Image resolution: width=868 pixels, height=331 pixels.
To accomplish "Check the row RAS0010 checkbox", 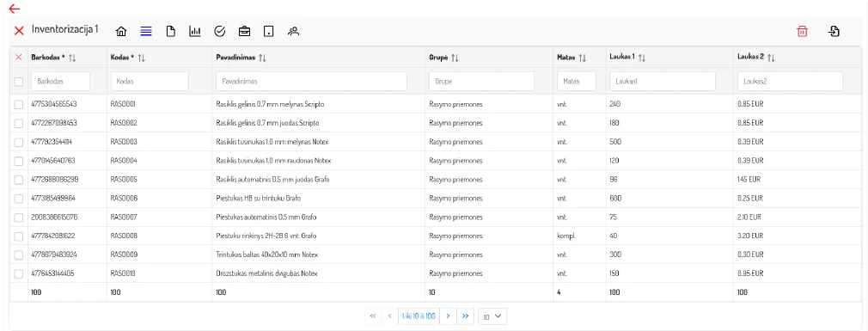I will (x=19, y=273).
